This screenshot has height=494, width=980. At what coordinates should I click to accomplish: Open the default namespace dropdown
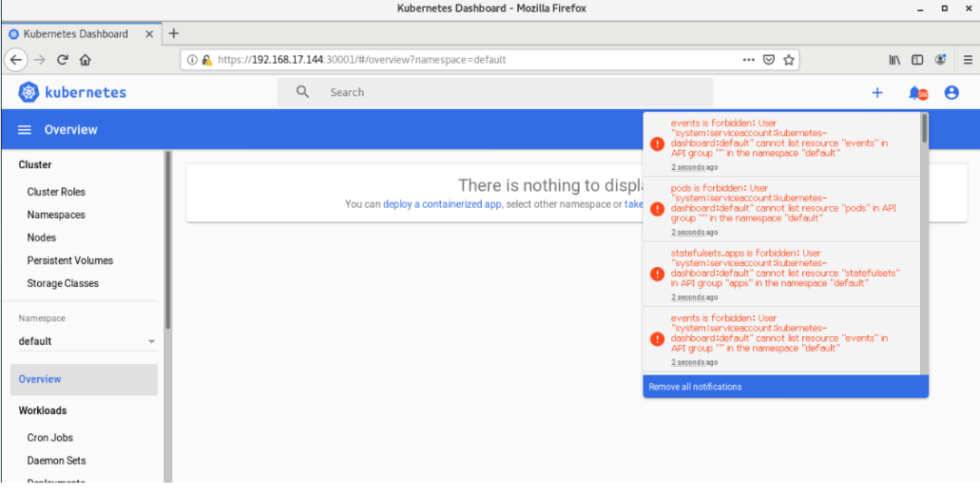[87, 341]
